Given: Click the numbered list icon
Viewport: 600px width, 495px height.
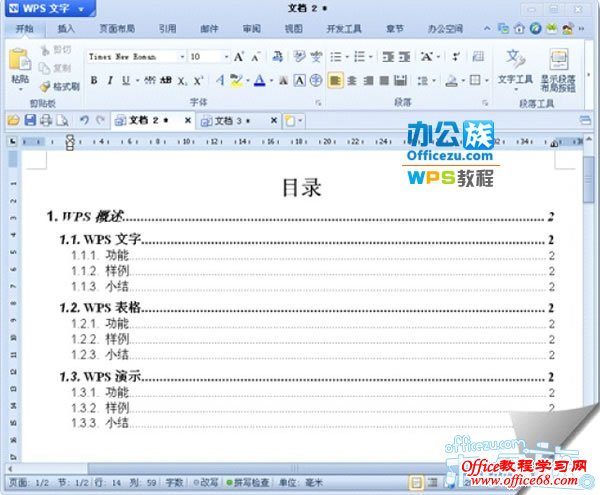Looking at the screenshot, I should click(360, 57).
